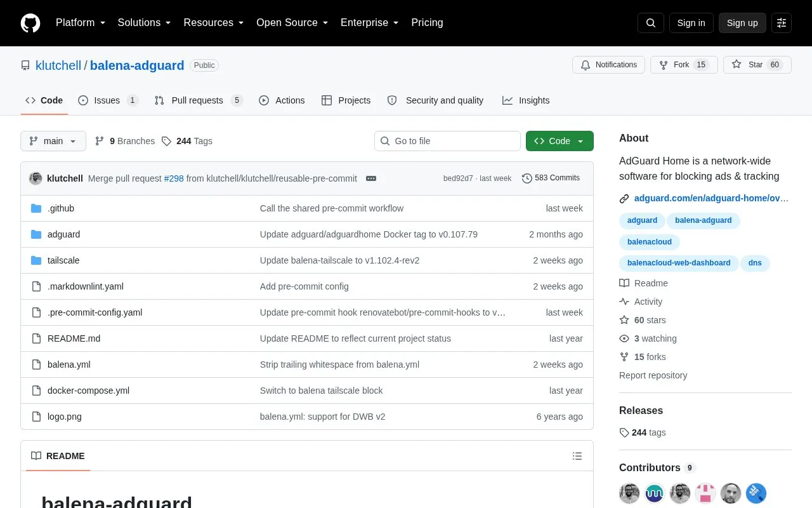Screen dimensions: 812x508
Task: View 244 Tags next to branches
Action: pyautogui.click(x=187, y=141)
